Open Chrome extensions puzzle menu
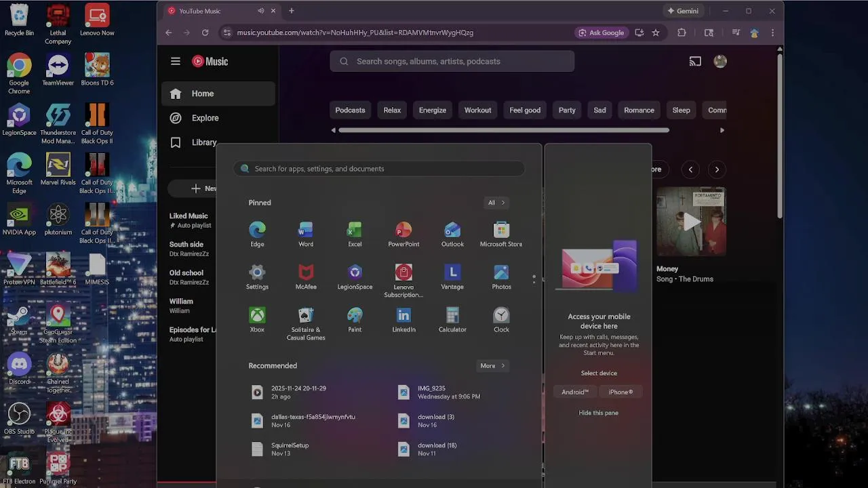The width and height of the screenshot is (868, 488). click(682, 33)
